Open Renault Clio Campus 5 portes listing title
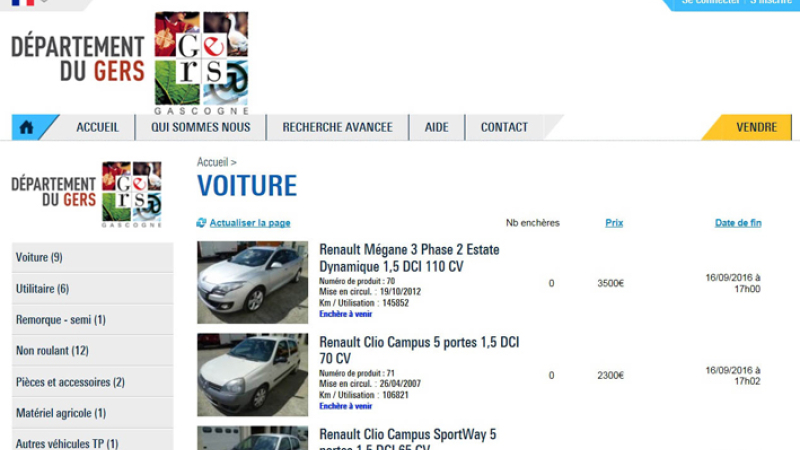Screen dimensions: 800x450 pyautogui.click(x=419, y=350)
